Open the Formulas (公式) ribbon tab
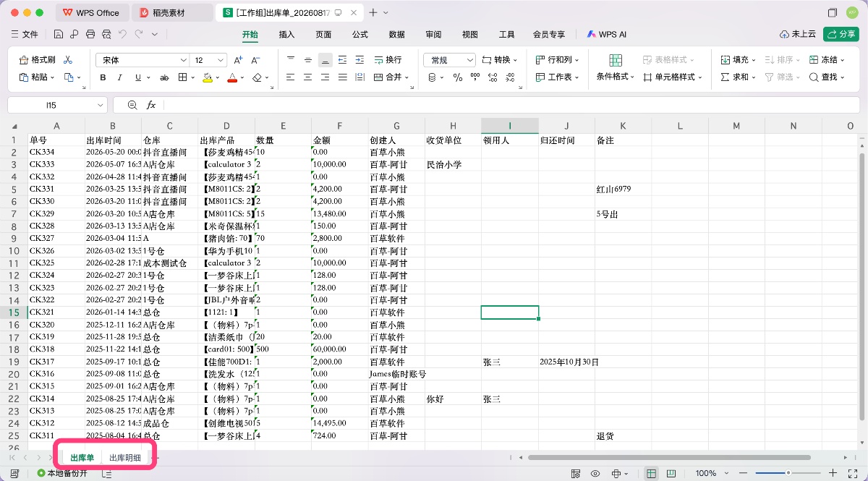 (360, 34)
